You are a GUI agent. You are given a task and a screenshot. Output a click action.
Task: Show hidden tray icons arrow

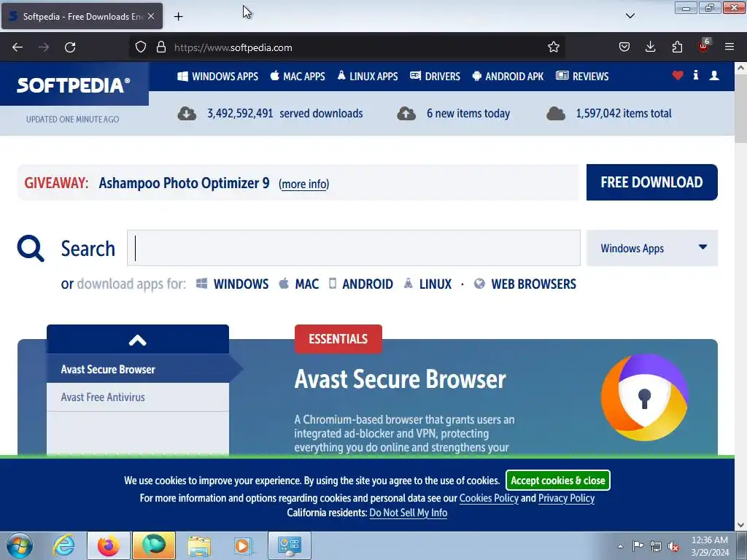point(620,546)
